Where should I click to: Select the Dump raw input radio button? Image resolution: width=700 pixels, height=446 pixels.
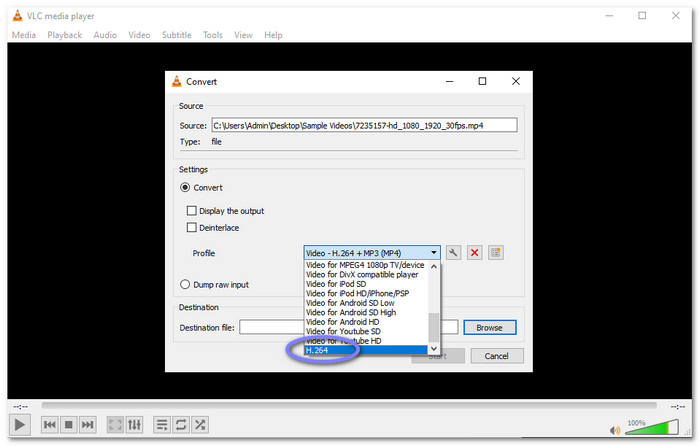(185, 284)
